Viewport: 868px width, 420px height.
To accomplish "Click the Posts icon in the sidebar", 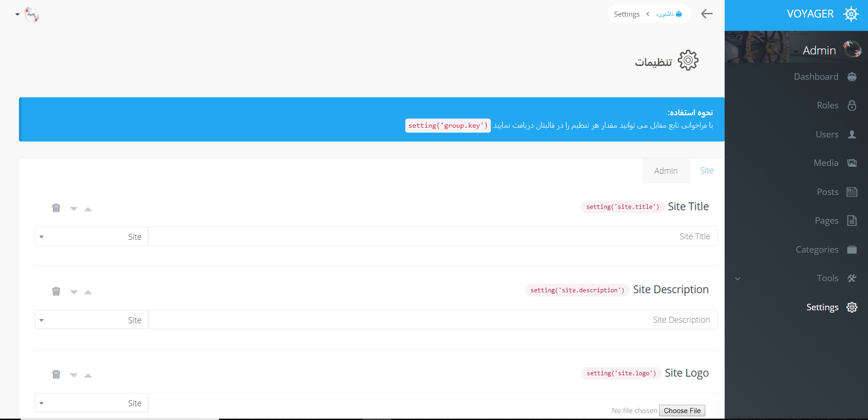I will [x=851, y=191].
